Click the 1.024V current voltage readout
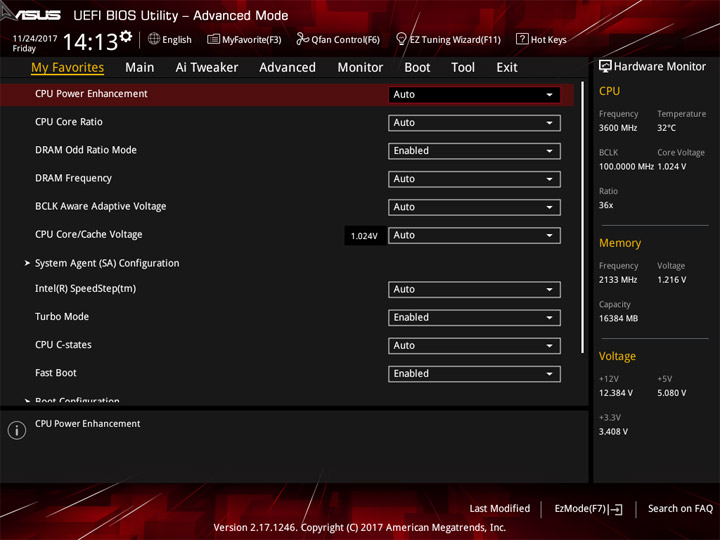 pos(364,236)
